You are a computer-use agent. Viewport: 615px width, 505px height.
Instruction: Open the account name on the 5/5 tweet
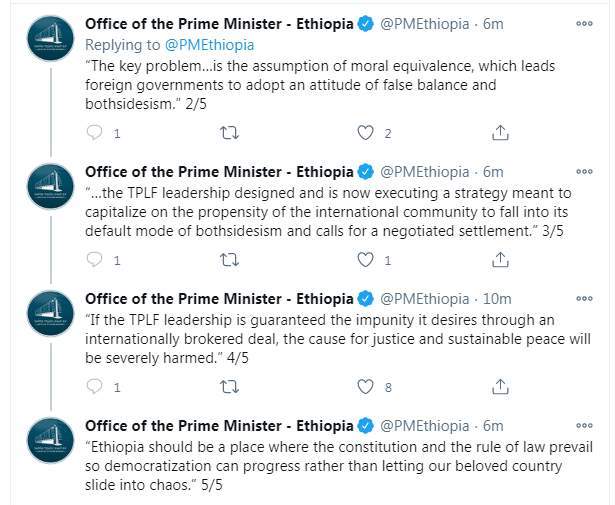(x=219, y=426)
